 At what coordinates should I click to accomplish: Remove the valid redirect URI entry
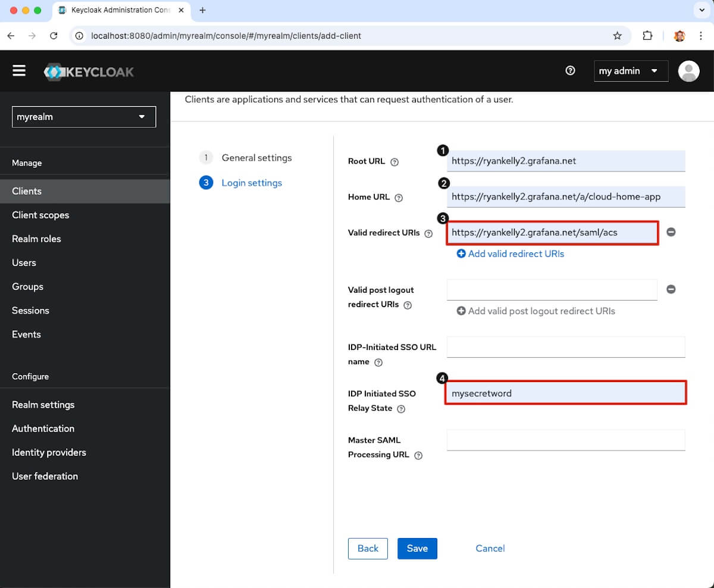(x=671, y=232)
